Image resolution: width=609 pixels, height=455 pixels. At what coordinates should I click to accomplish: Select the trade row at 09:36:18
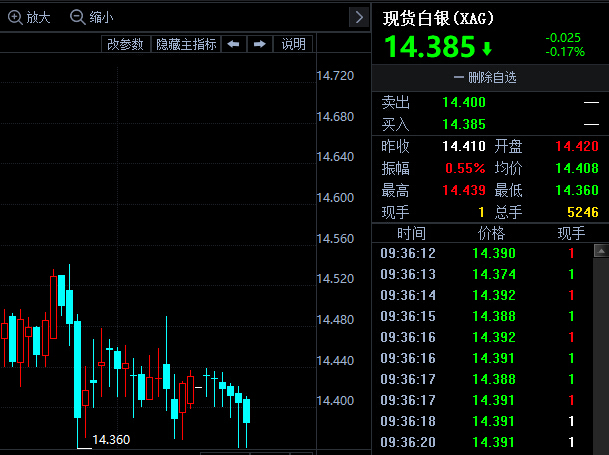[482, 421]
